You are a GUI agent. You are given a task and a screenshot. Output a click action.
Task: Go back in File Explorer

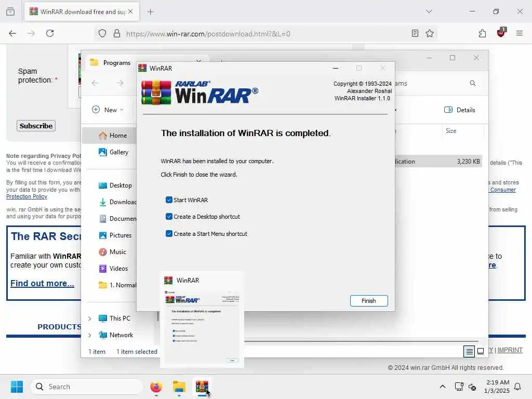95,83
